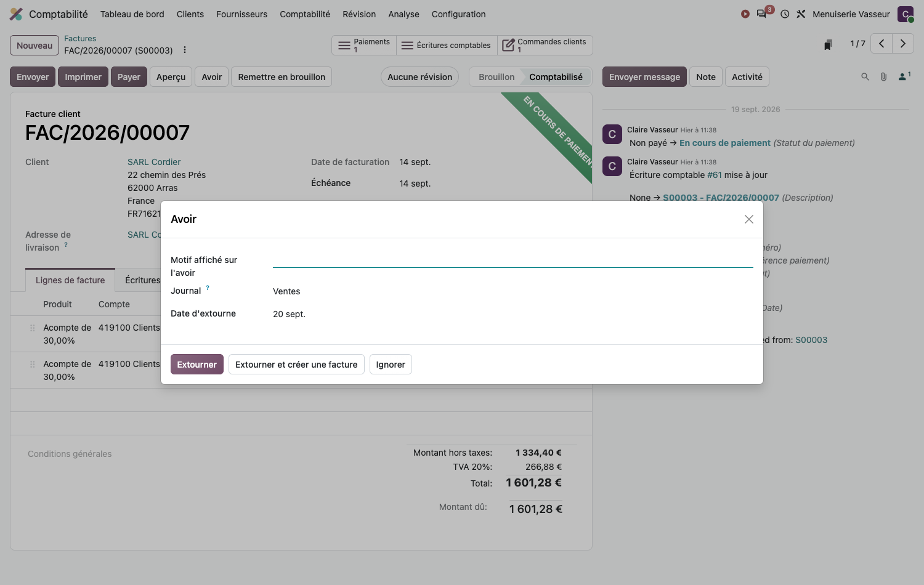
Task: Click the help icon beside Adresse de livraison
Action: [66, 244]
